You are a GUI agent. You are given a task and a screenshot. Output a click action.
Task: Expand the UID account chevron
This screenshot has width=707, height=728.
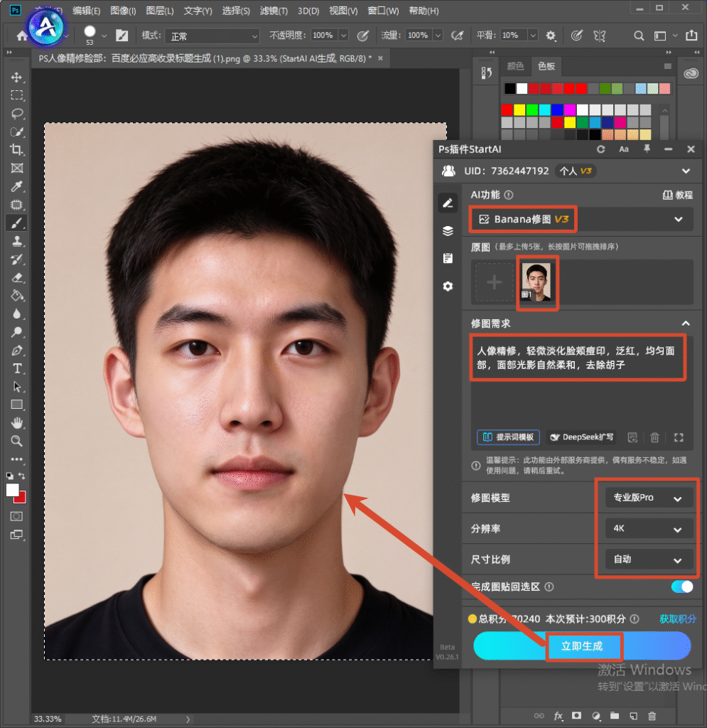tap(686, 171)
